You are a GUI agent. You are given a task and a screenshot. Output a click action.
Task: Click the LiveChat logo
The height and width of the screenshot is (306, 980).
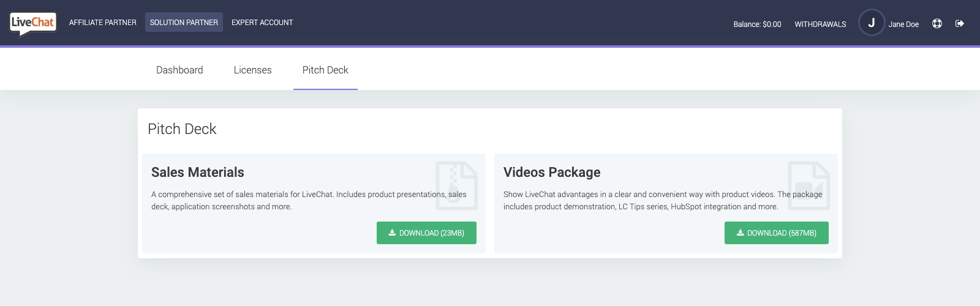coord(33,23)
